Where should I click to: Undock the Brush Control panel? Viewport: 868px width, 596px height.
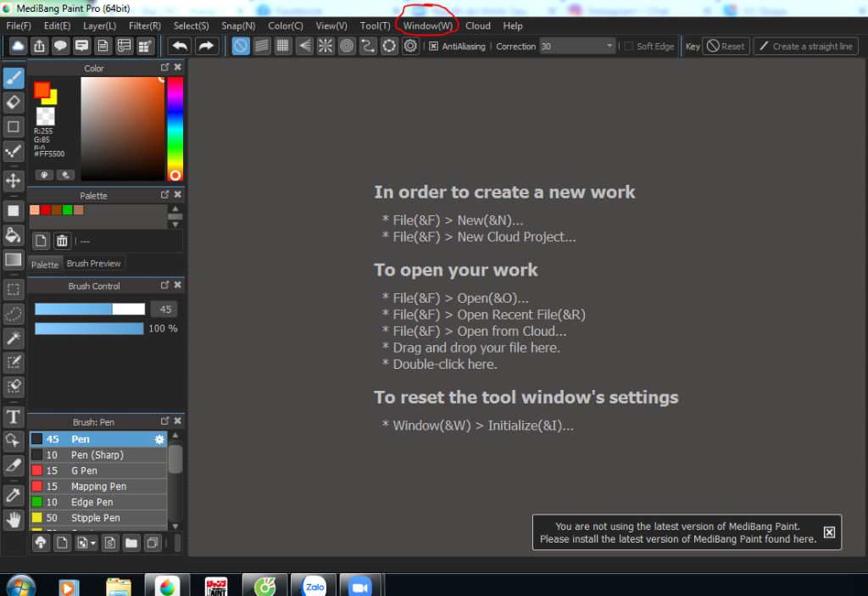pyautogui.click(x=164, y=285)
